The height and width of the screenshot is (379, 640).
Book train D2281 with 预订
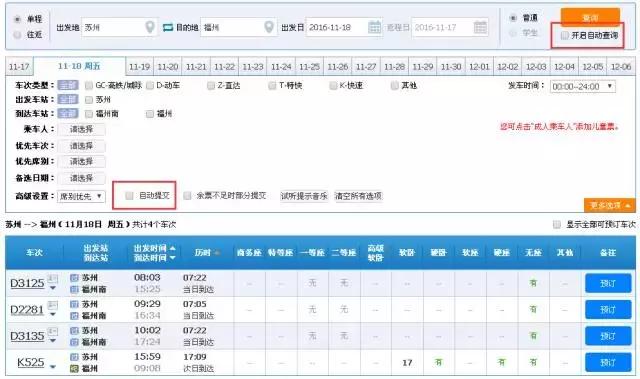pyautogui.click(x=608, y=310)
